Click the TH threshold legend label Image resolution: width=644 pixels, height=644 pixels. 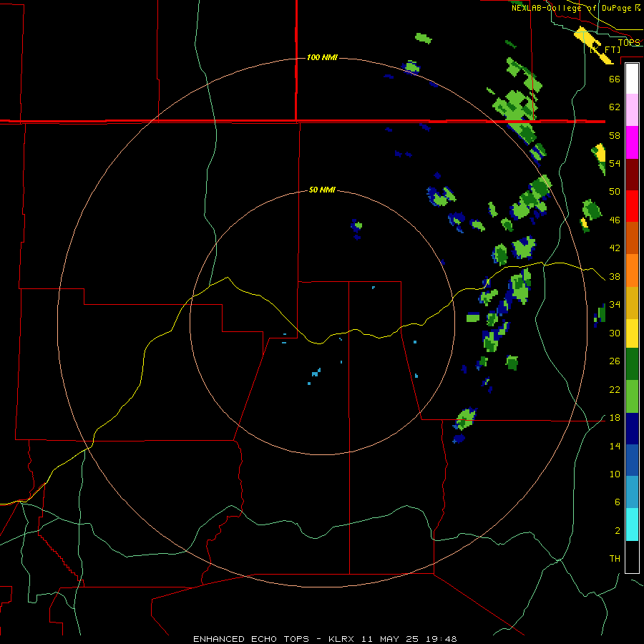click(615, 558)
